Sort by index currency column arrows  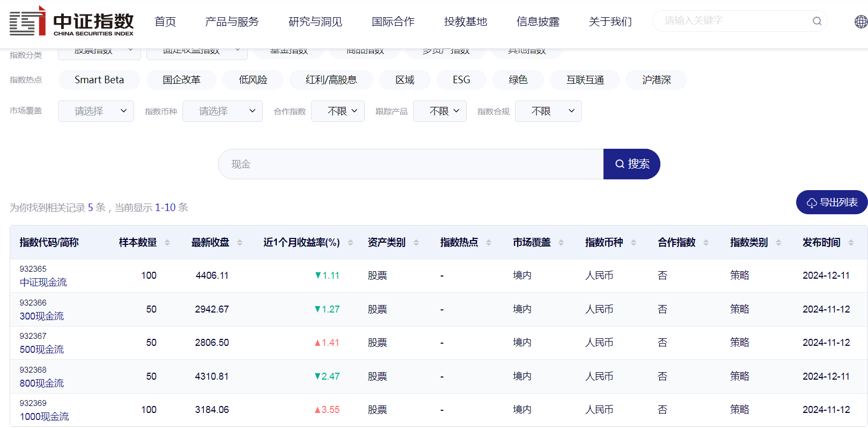634,243
